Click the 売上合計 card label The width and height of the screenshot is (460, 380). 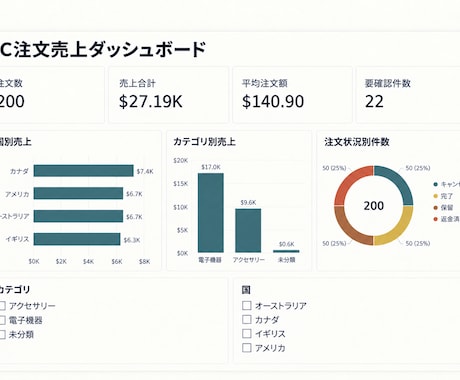point(137,83)
